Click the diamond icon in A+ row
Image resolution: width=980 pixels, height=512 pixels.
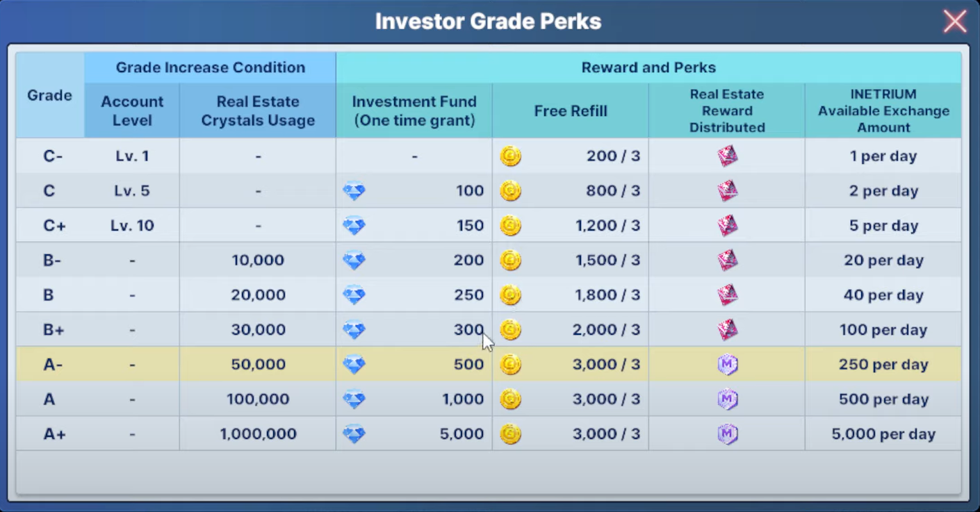(354, 434)
